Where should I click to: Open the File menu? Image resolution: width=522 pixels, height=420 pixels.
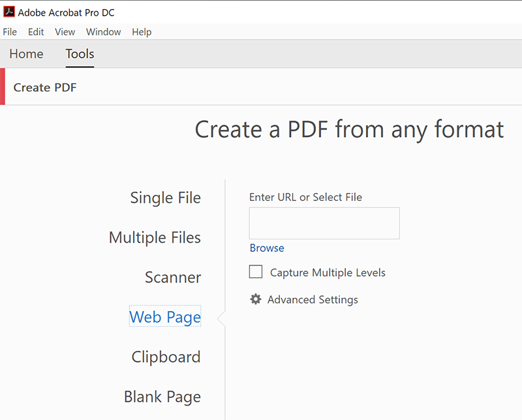click(10, 32)
